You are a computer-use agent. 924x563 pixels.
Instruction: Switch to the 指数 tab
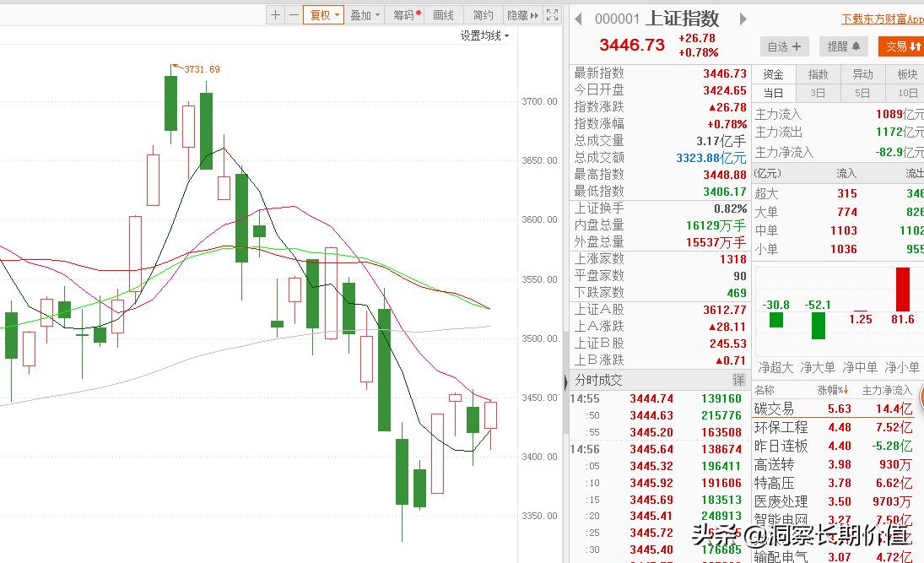tap(818, 74)
